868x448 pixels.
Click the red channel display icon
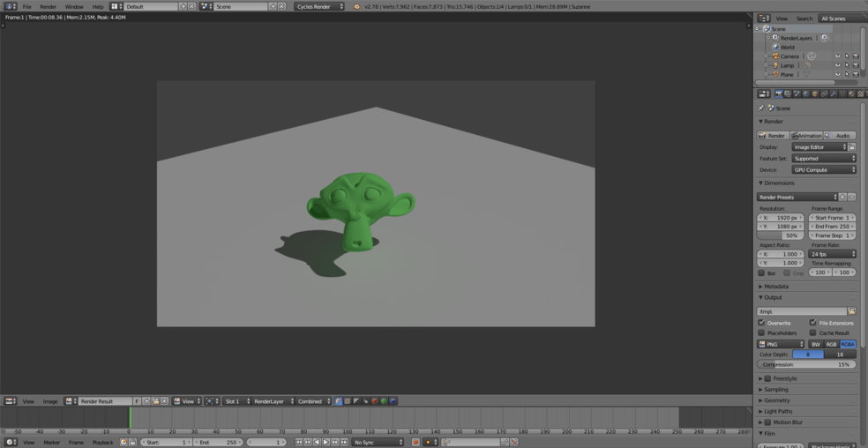click(375, 401)
